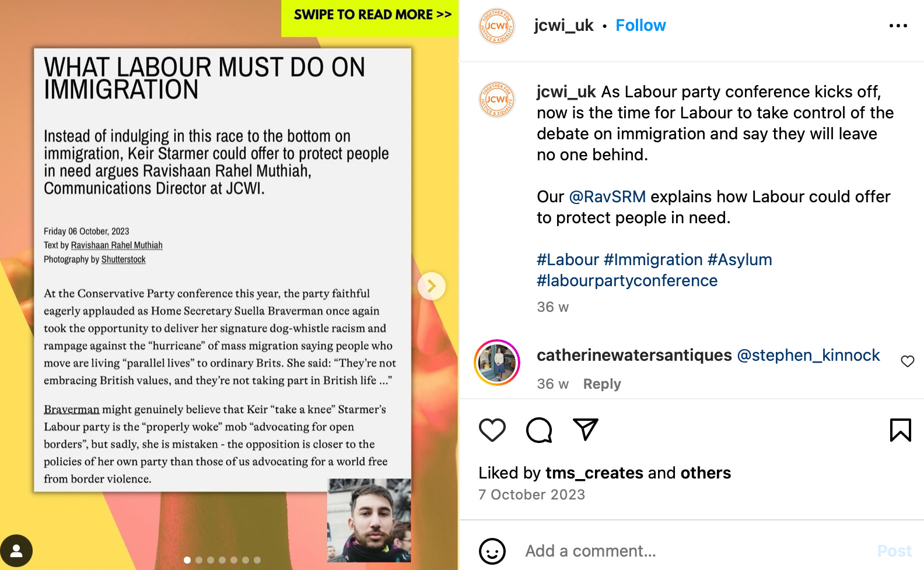Follow the jcwi_uk account

pos(640,26)
